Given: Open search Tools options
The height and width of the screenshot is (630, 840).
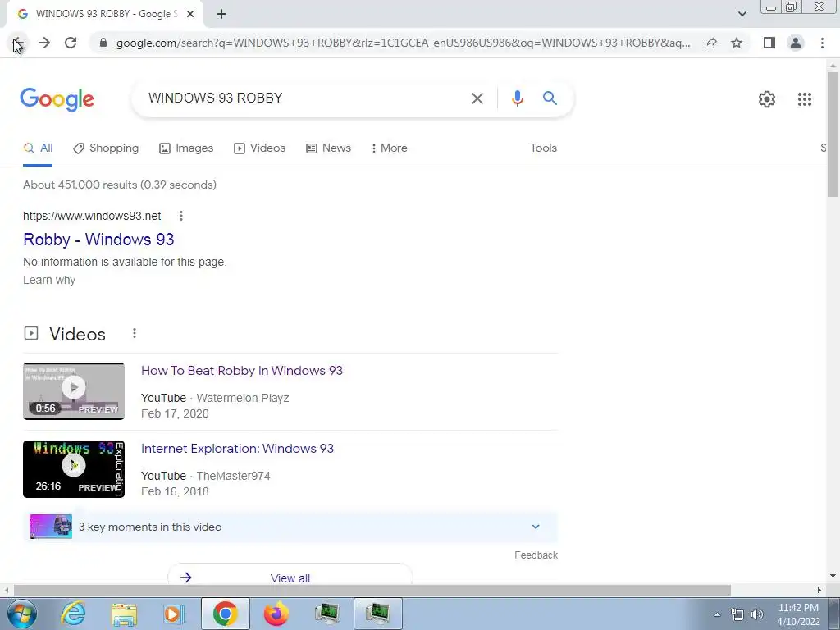Looking at the screenshot, I should pyautogui.click(x=543, y=148).
